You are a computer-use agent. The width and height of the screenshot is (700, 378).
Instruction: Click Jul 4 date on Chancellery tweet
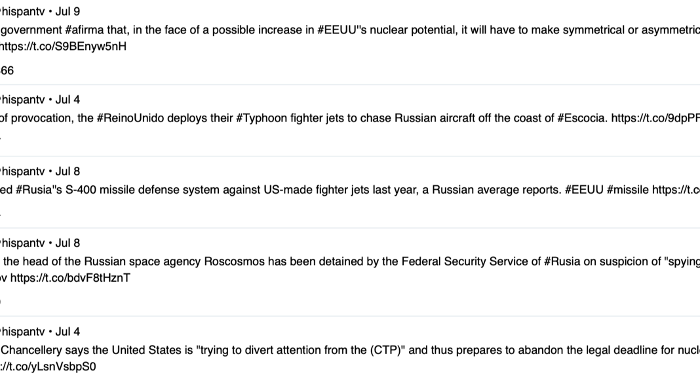tap(67, 332)
